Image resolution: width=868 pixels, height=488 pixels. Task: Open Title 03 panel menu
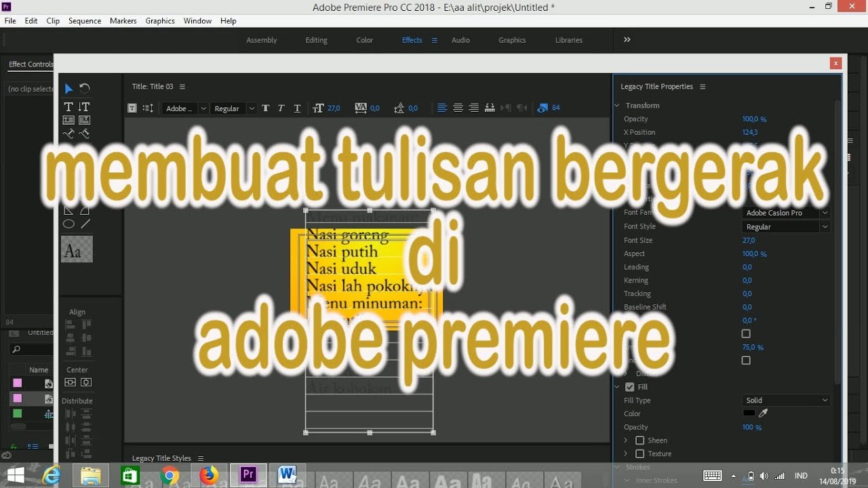[x=182, y=87]
